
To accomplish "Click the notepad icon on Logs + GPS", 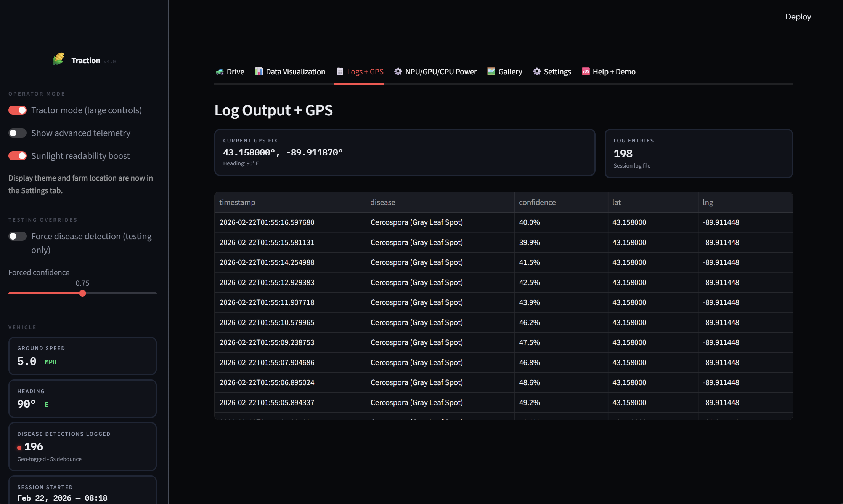I will pyautogui.click(x=340, y=72).
